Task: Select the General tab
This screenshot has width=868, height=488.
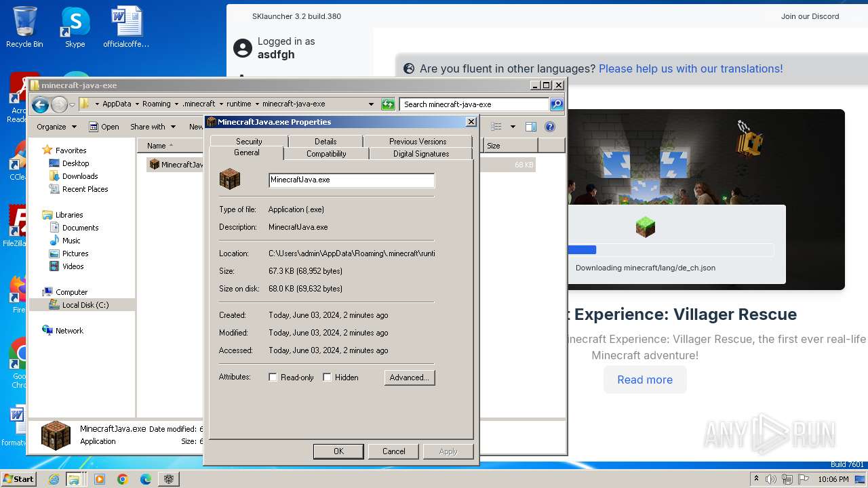Action: [x=247, y=153]
